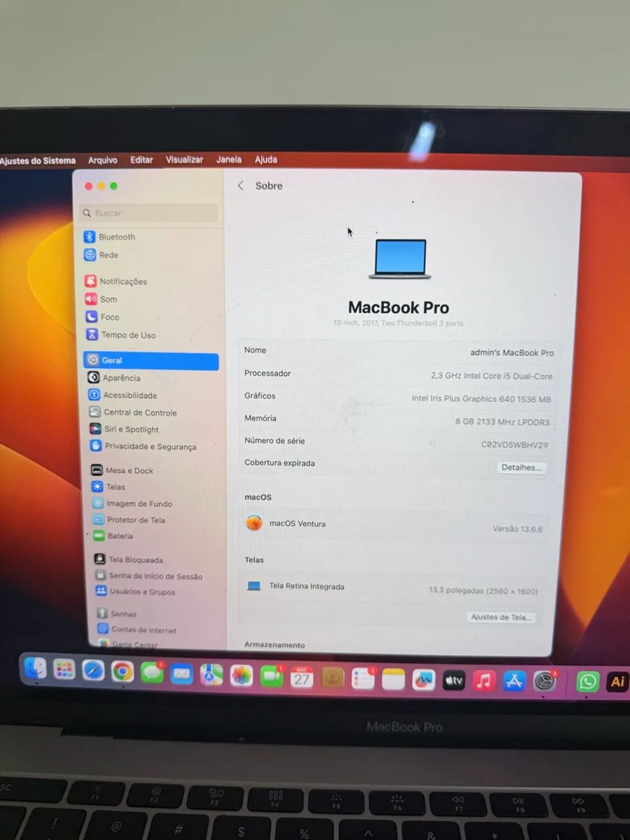
Task: Select Telas in the sidebar
Action: [x=108, y=487]
